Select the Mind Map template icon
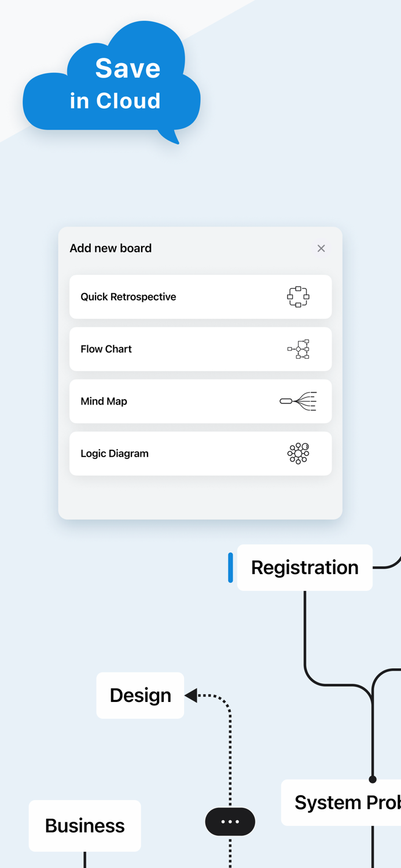The width and height of the screenshot is (401, 868). click(x=299, y=401)
